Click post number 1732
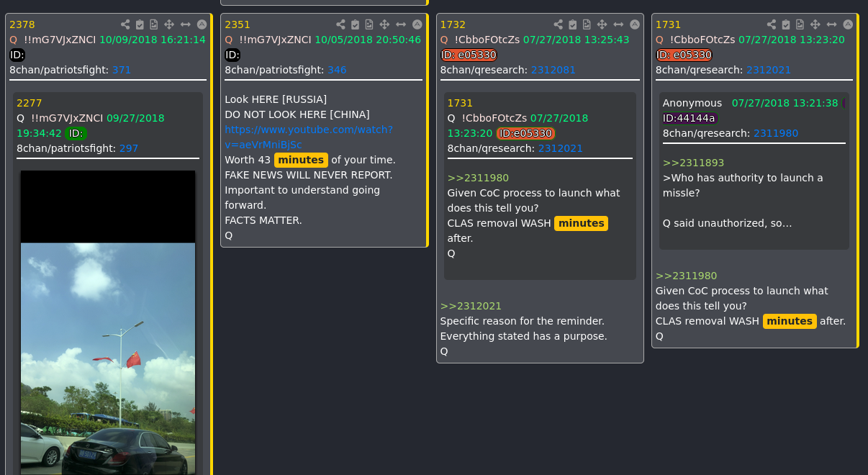 pos(453,24)
